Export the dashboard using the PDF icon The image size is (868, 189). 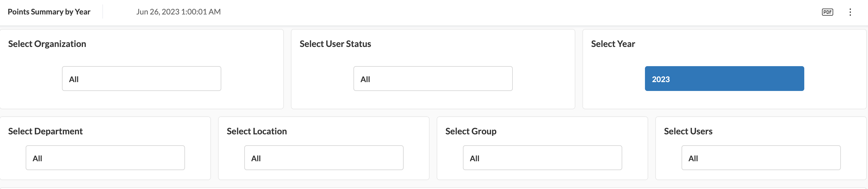(x=827, y=12)
